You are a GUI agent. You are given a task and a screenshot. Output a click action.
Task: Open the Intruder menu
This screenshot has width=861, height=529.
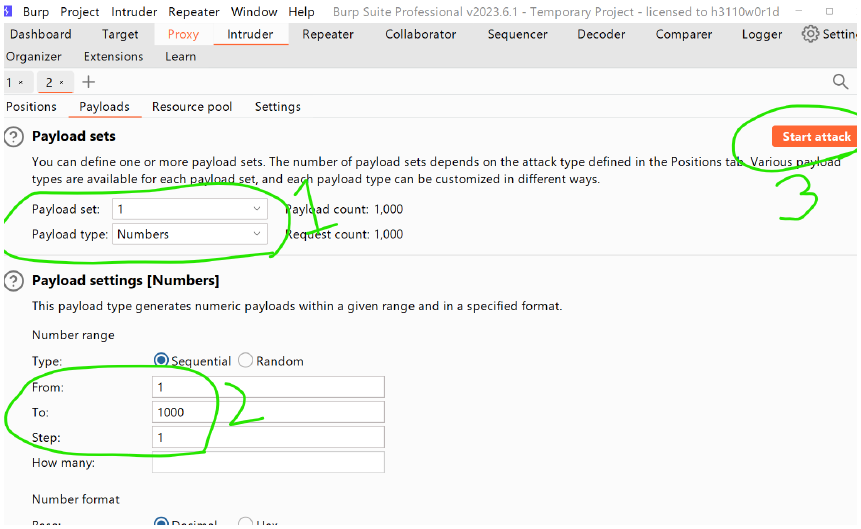(x=134, y=12)
